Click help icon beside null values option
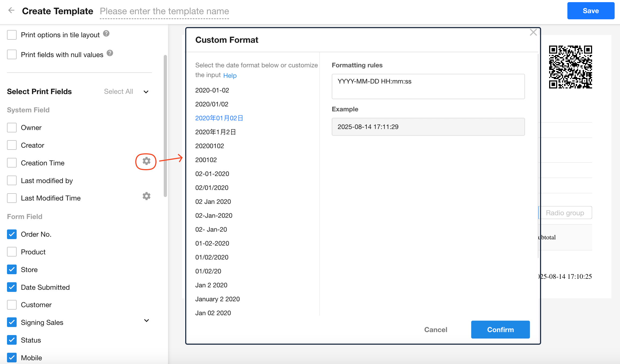Viewport: 620px width, 364px height. (x=110, y=53)
